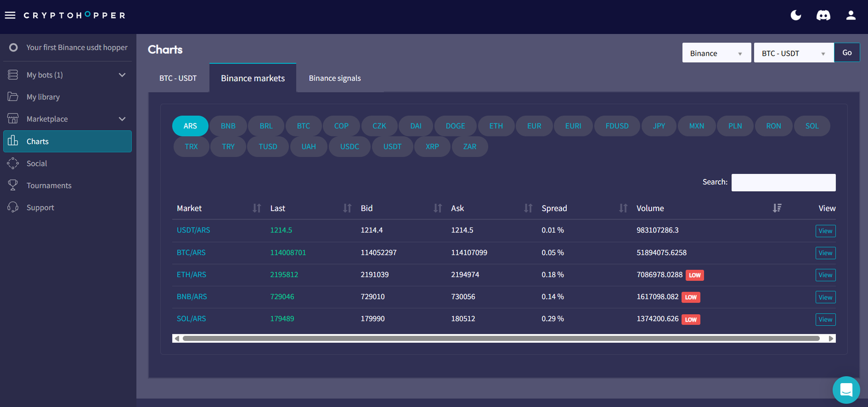Click View for SOL/ARS row
868x407 pixels.
(825, 320)
